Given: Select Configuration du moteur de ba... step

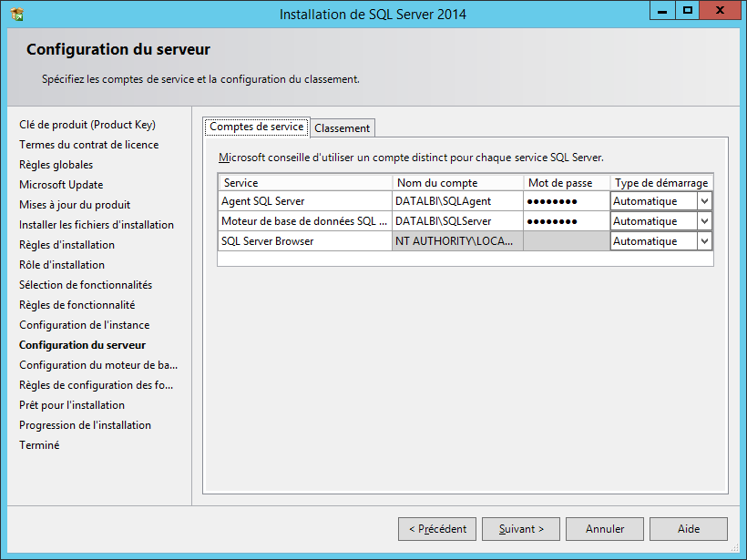Looking at the screenshot, I should click(98, 365).
